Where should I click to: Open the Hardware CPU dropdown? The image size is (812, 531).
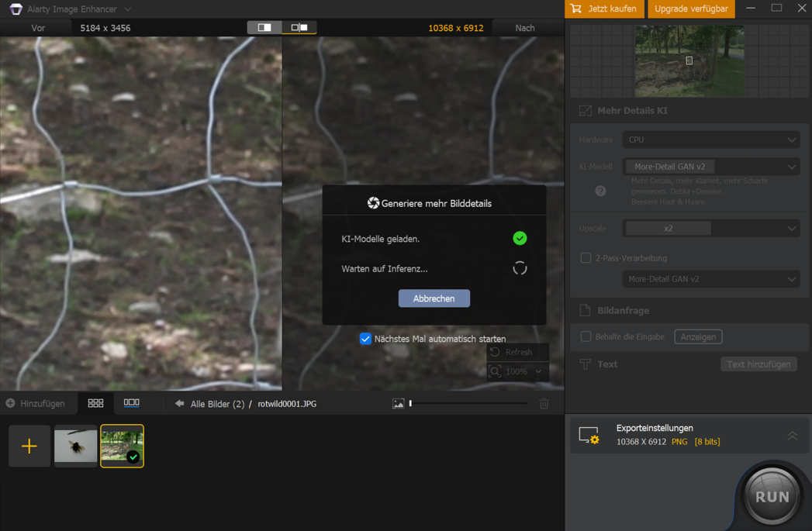[x=711, y=140]
